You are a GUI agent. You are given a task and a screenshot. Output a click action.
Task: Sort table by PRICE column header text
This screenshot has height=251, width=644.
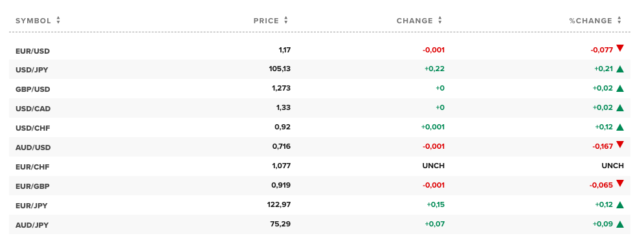(x=266, y=21)
